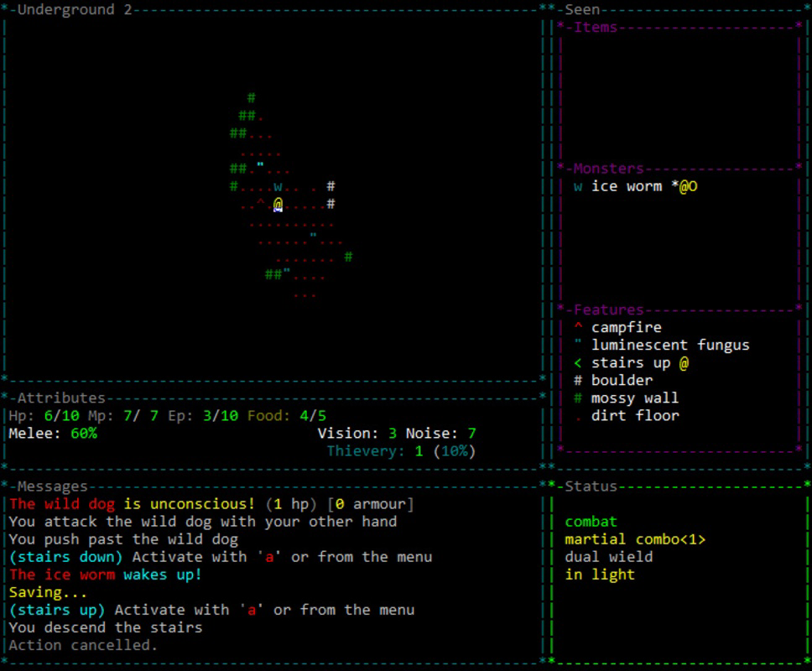The height and width of the screenshot is (671, 812).
Task: Click the Noise value 7
Action: [471, 434]
